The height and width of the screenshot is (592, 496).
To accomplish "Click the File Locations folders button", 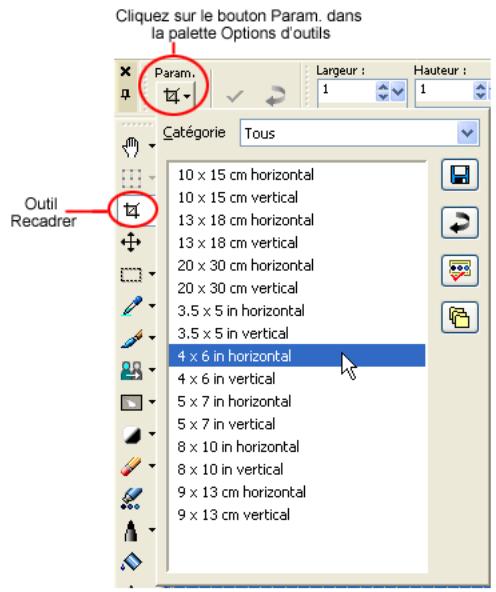I will tap(460, 318).
